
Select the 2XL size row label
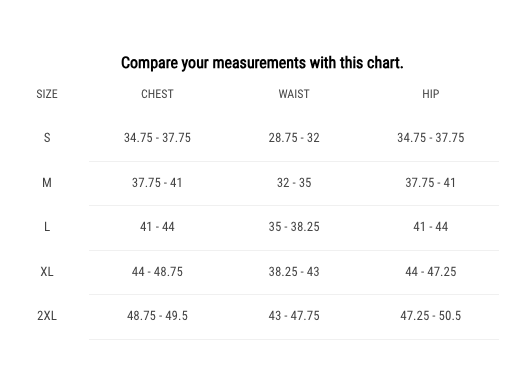(47, 316)
